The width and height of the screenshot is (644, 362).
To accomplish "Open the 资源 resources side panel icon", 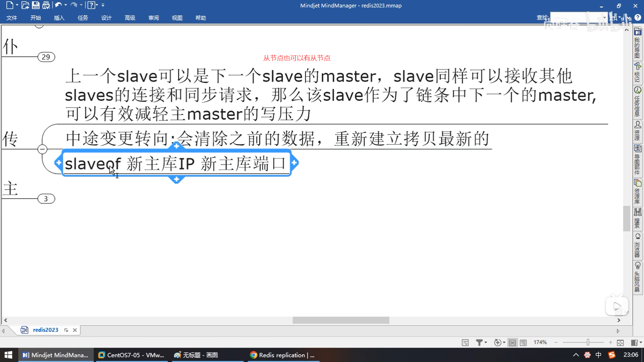I will coord(637,131).
